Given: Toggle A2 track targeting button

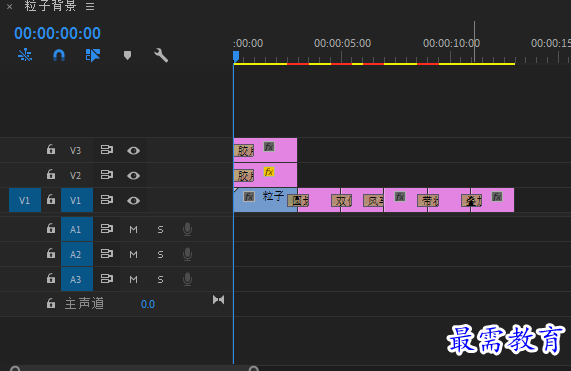Looking at the screenshot, I should coord(77,254).
